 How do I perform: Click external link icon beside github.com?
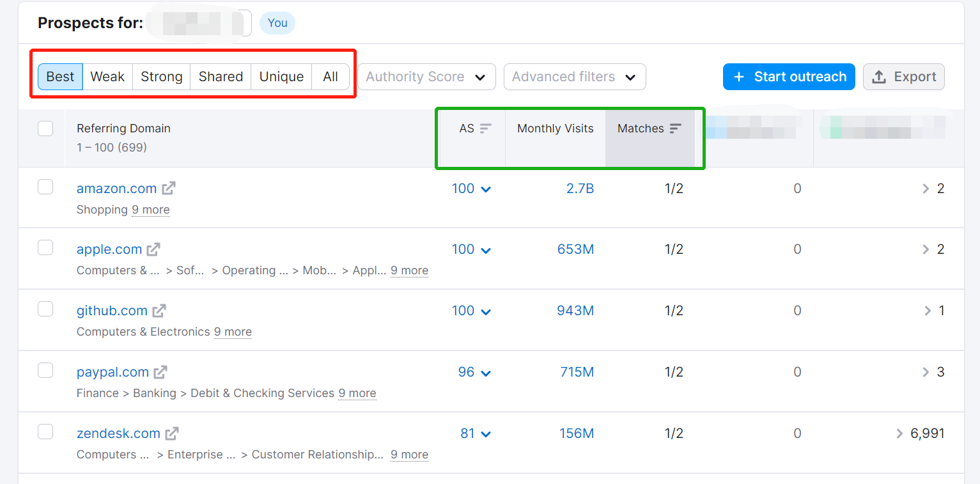(159, 311)
